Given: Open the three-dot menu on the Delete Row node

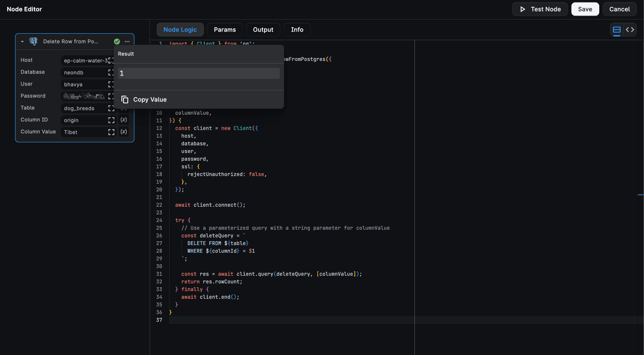Looking at the screenshot, I should pos(127,41).
